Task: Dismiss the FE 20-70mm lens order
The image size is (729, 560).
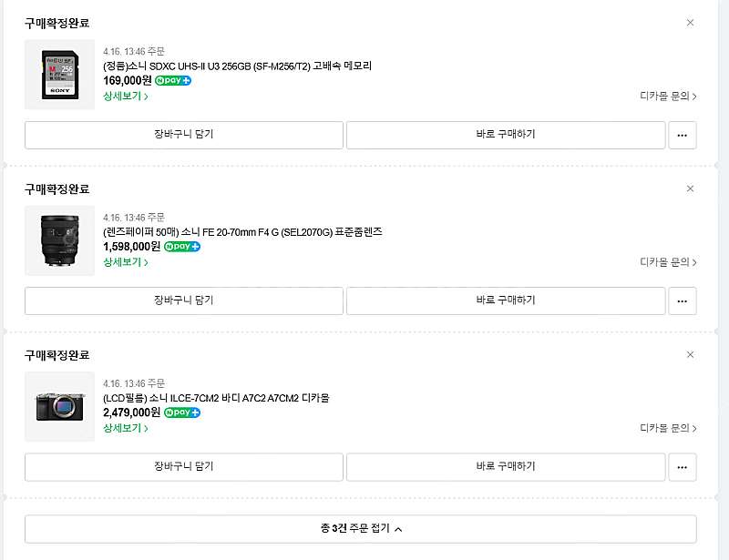Action: coord(690,188)
